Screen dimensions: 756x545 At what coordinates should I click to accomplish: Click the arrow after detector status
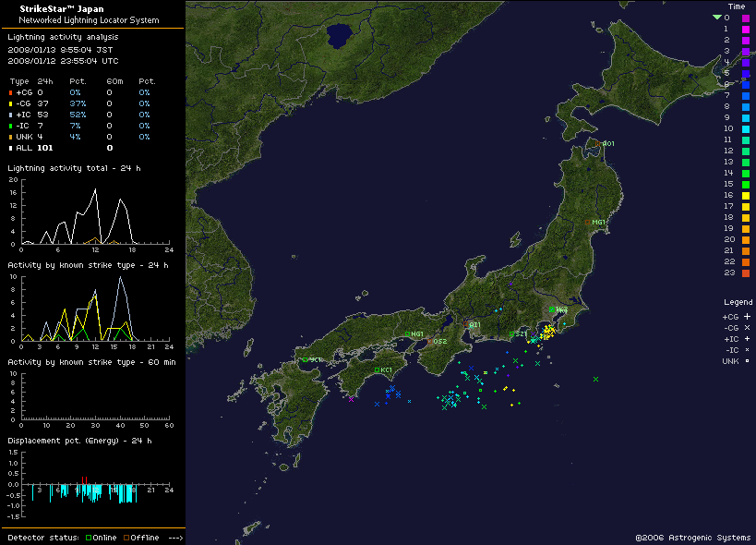coord(175,538)
